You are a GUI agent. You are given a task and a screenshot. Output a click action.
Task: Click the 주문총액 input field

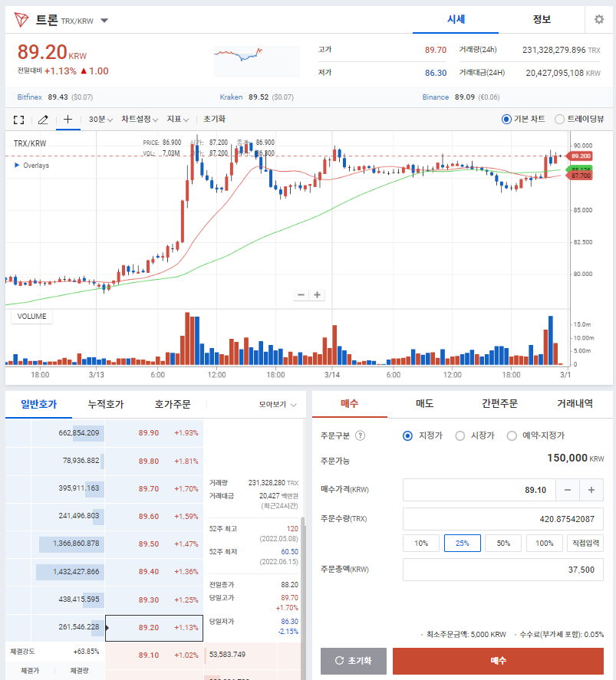[x=502, y=570]
